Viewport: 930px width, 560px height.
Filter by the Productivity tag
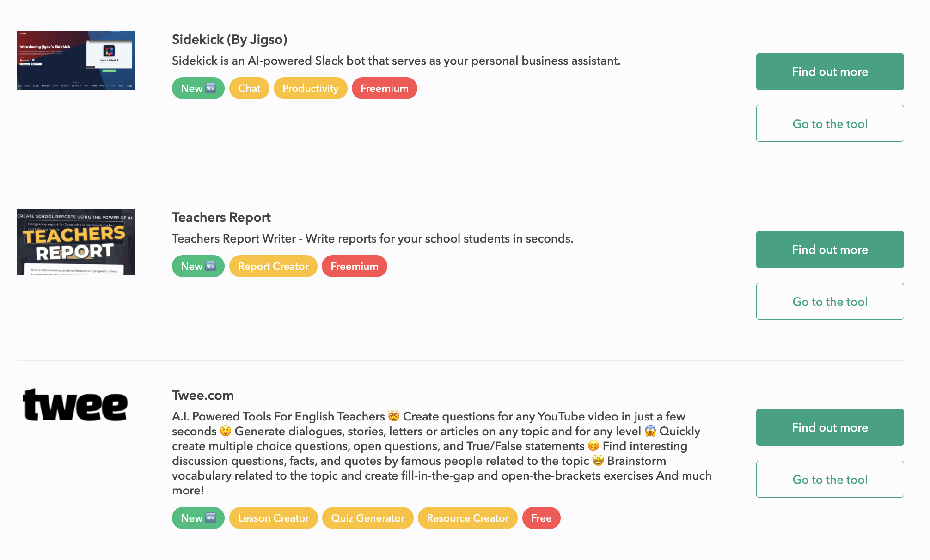(310, 88)
